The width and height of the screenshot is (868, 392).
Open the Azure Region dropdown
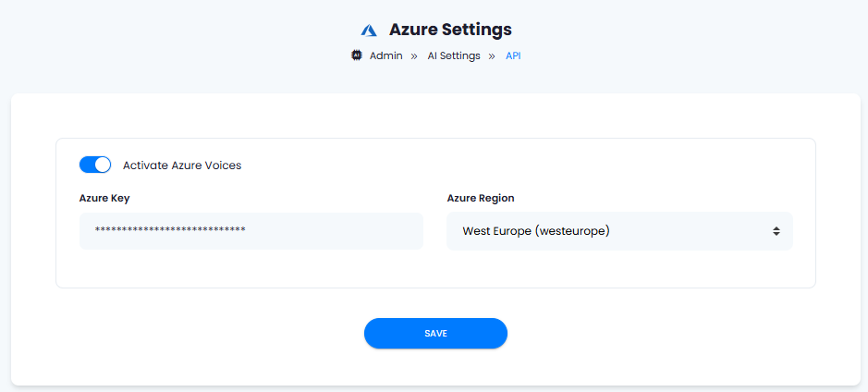point(619,231)
